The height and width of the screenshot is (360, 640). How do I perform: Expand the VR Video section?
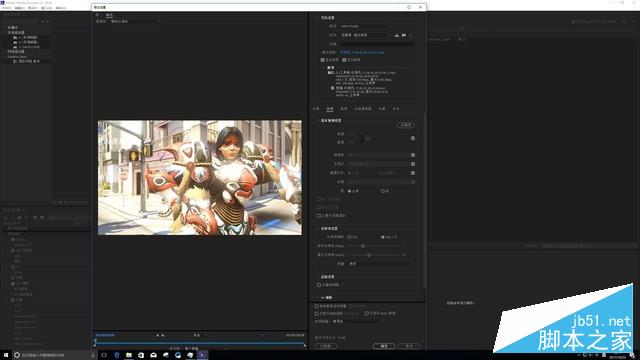click(x=317, y=298)
